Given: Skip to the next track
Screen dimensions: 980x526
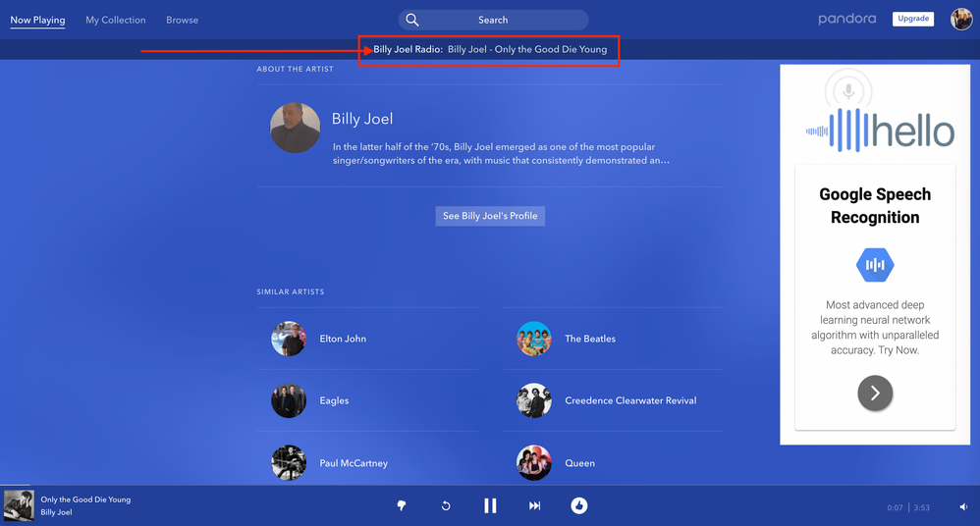Looking at the screenshot, I should 535,505.
